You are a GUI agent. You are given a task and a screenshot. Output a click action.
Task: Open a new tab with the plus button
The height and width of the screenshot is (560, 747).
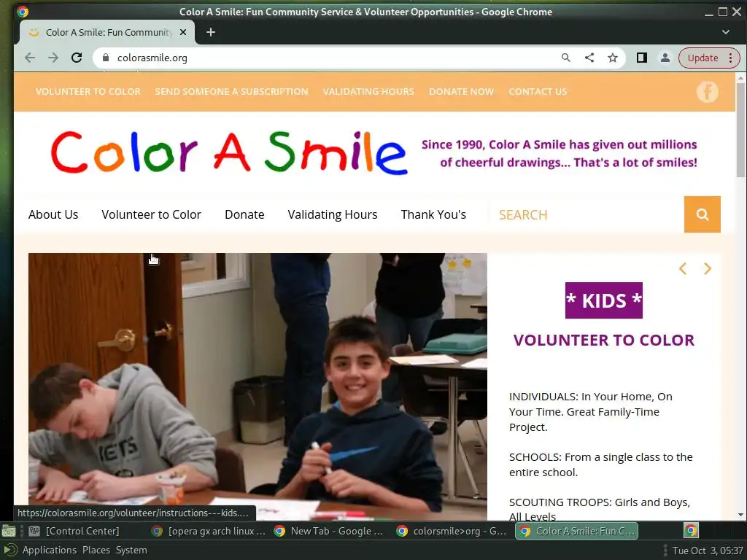click(x=211, y=32)
